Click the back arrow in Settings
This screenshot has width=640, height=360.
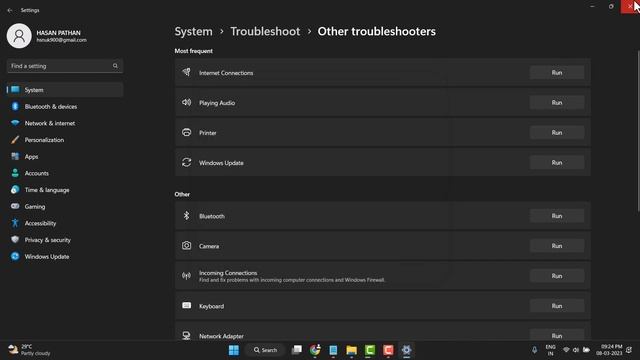click(10, 10)
